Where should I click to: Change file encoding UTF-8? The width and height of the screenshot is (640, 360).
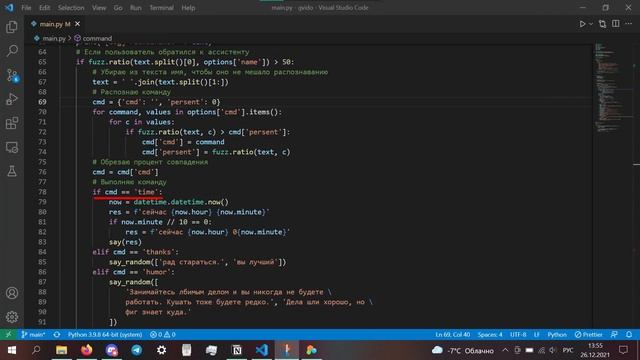click(518, 334)
